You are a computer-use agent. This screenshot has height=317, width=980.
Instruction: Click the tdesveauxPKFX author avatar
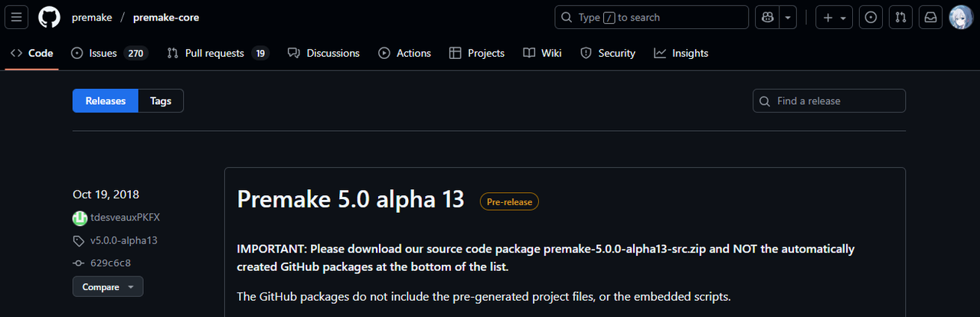[80, 218]
